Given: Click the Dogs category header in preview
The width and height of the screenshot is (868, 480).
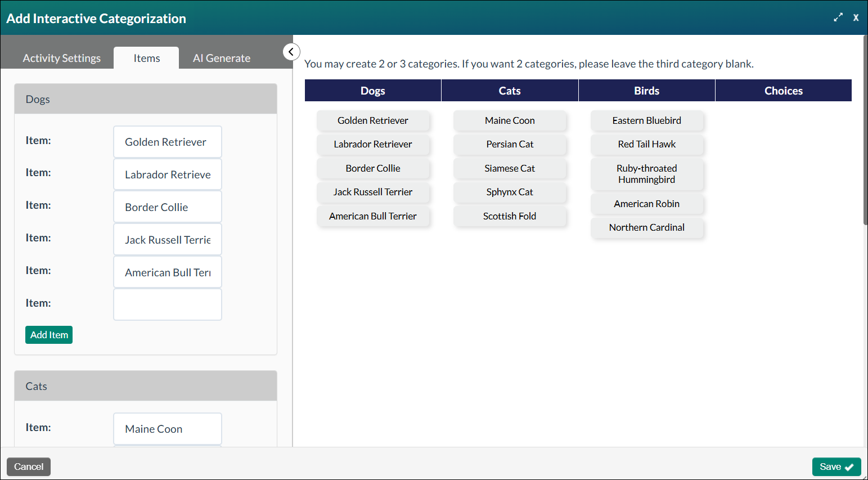Looking at the screenshot, I should click(373, 90).
